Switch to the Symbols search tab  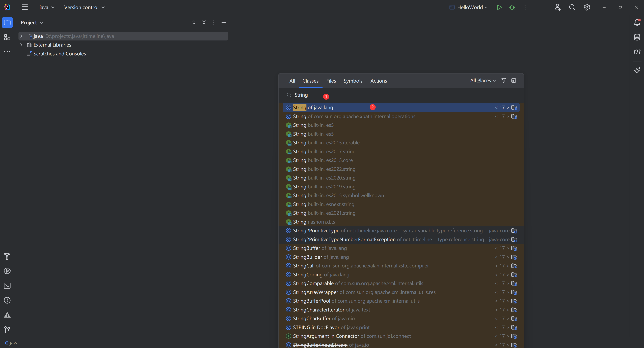pyautogui.click(x=353, y=81)
